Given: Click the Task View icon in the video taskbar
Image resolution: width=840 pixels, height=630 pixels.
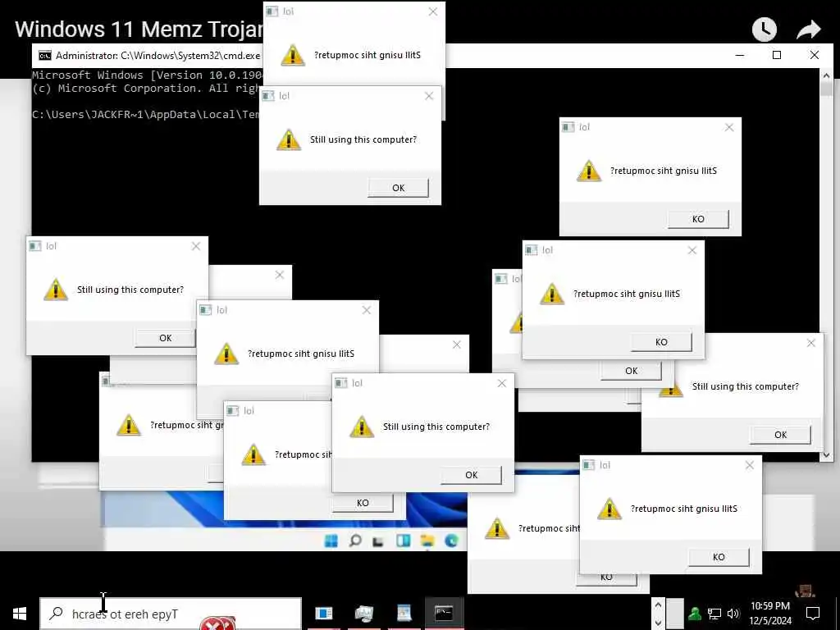Looking at the screenshot, I should click(378, 541).
